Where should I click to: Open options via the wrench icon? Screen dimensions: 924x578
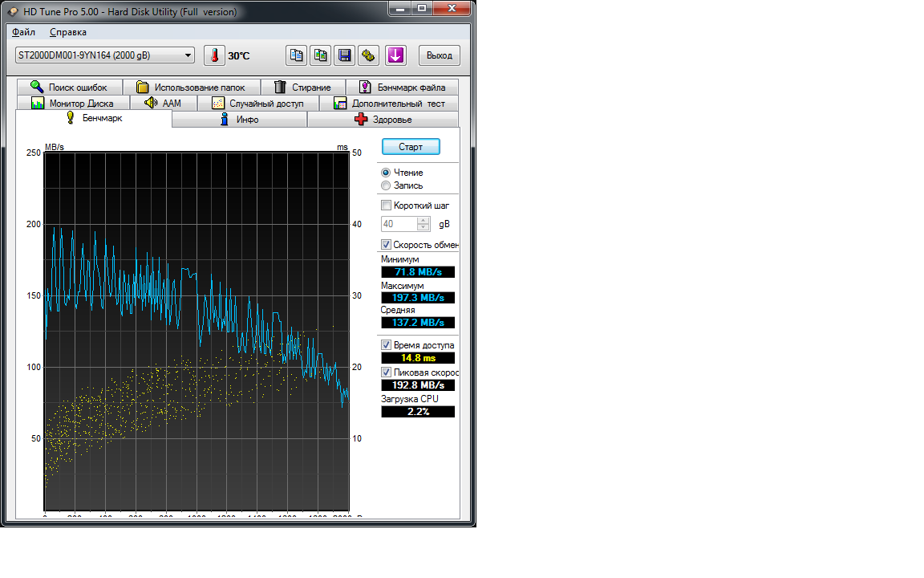(x=369, y=55)
